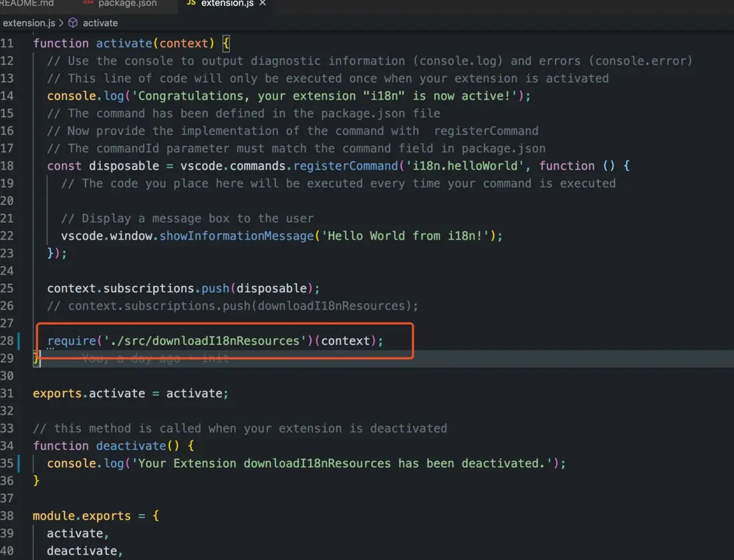This screenshot has height=560, width=734.
Task: Click line number 38 in the gutter
Action: coord(7,516)
